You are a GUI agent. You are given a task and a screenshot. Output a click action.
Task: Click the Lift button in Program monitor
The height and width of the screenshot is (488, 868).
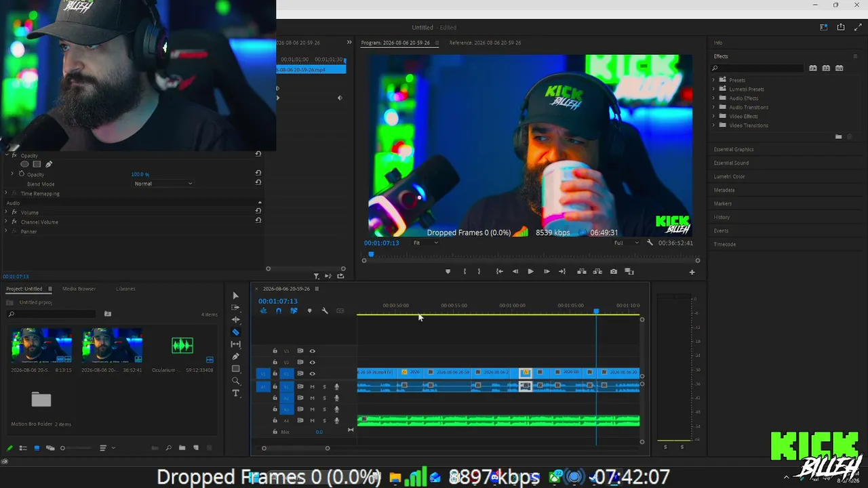[582, 272]
